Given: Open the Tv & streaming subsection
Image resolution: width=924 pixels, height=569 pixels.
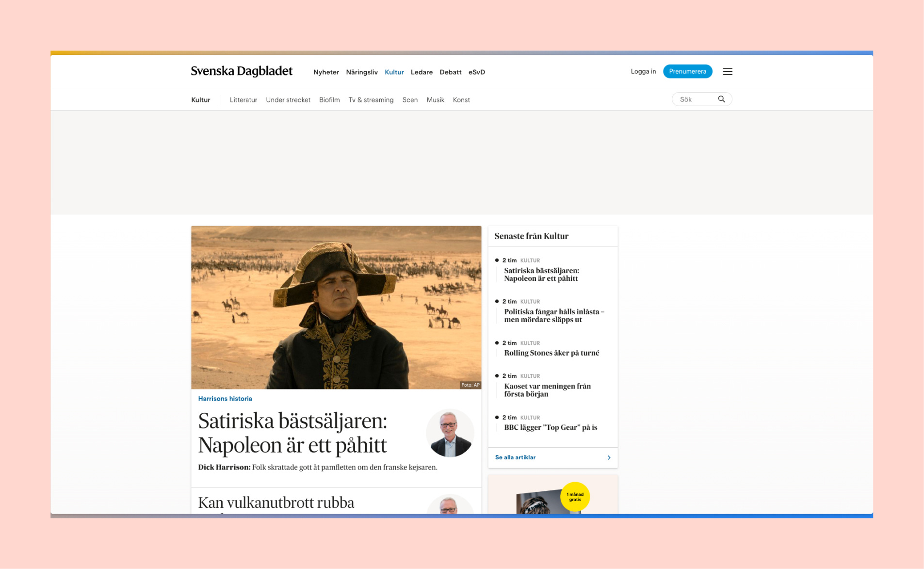Looking at the screenshot, I should click(x=371, y=99).
